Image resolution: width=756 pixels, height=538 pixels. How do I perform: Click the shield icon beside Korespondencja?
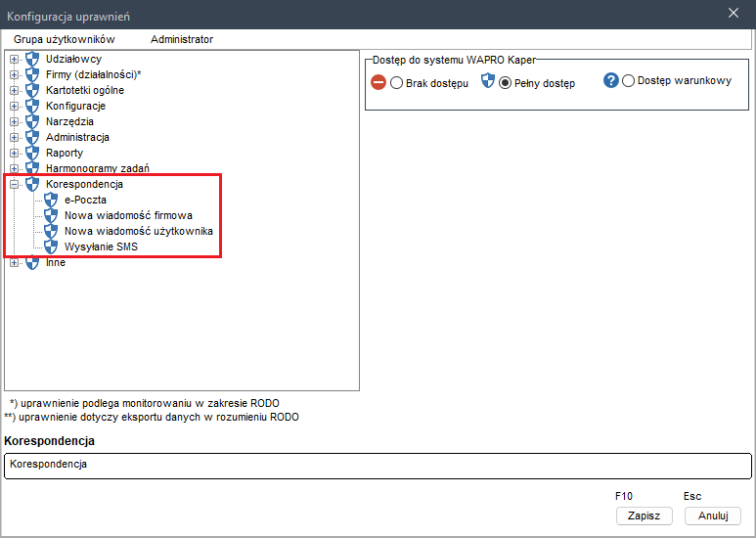coord(32,184)
